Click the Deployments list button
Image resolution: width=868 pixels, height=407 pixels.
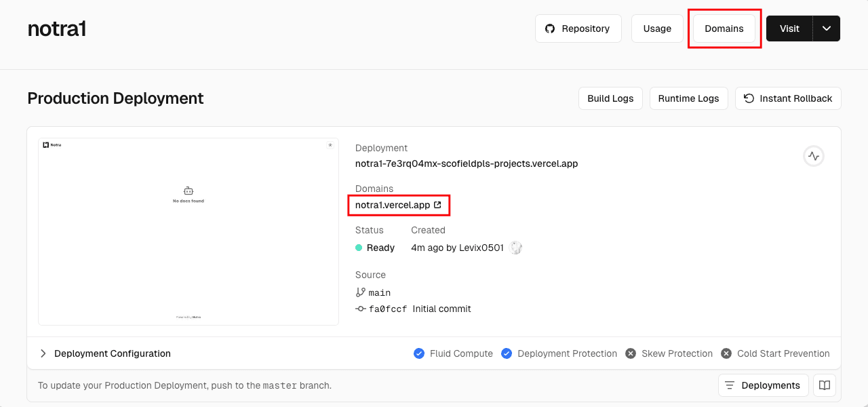click(763, 385)
